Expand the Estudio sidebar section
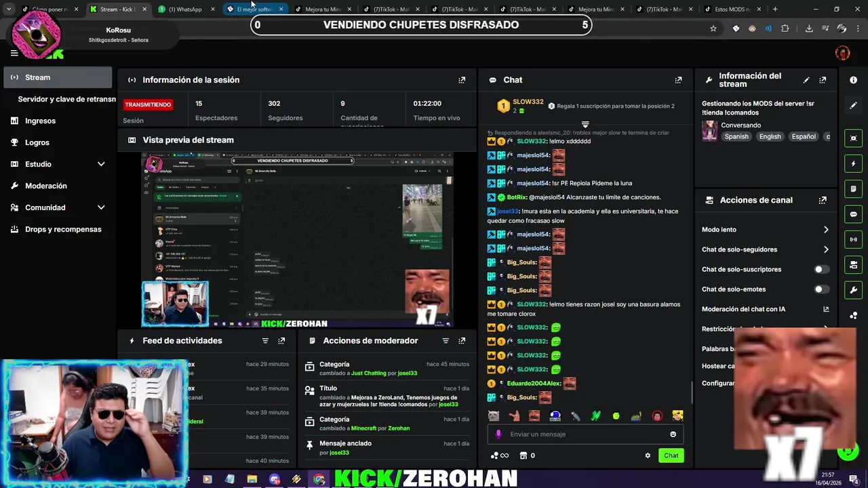This screenshot has width=868, height=488. (101, 164)
